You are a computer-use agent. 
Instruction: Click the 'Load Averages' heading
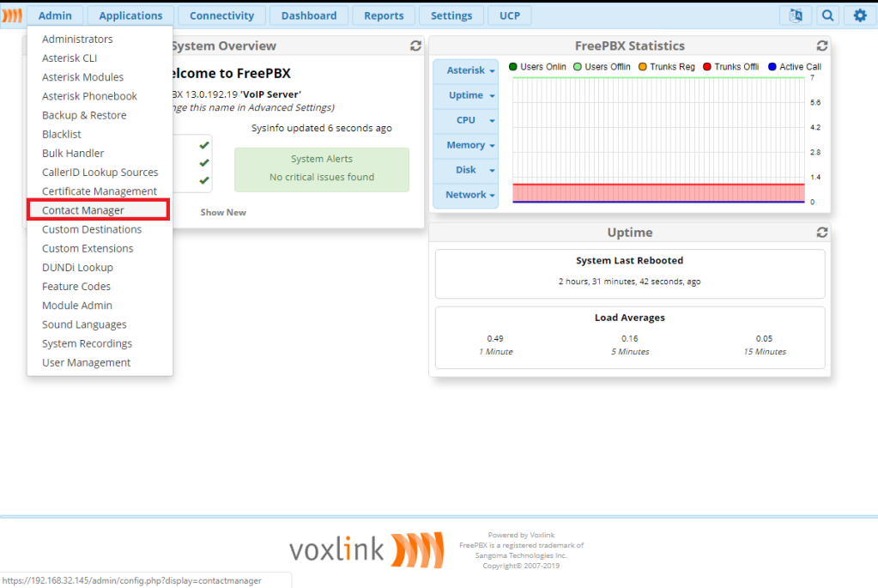click(x=629, y=318)
